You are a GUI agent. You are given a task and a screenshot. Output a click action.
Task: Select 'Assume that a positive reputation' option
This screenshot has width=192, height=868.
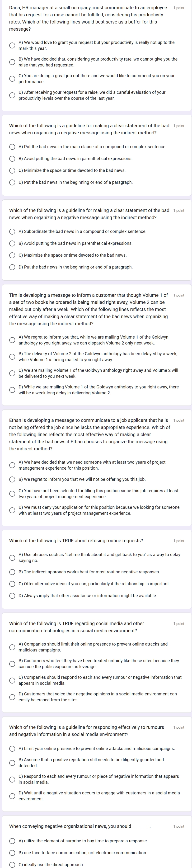click(x=12, y=763)
